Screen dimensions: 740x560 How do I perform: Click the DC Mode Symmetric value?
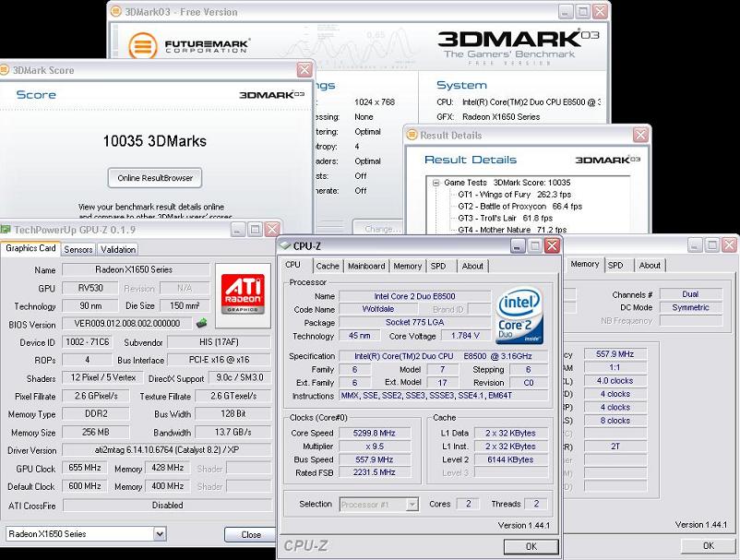pos(690,307)
